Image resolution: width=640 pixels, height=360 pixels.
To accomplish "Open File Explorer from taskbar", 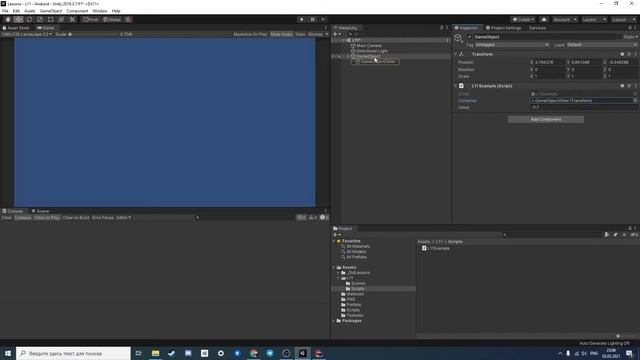I will (x=156, y=353).
